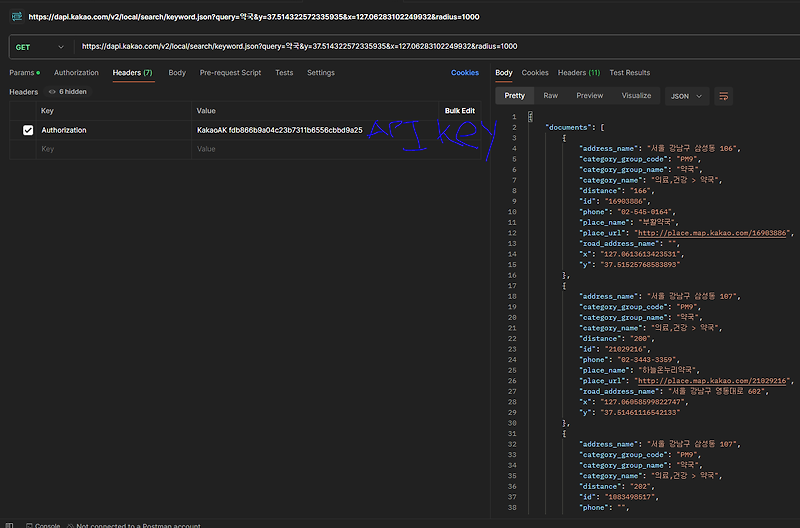Open the Test Results tab
800x528 pixels.
[x=629, y=73]
